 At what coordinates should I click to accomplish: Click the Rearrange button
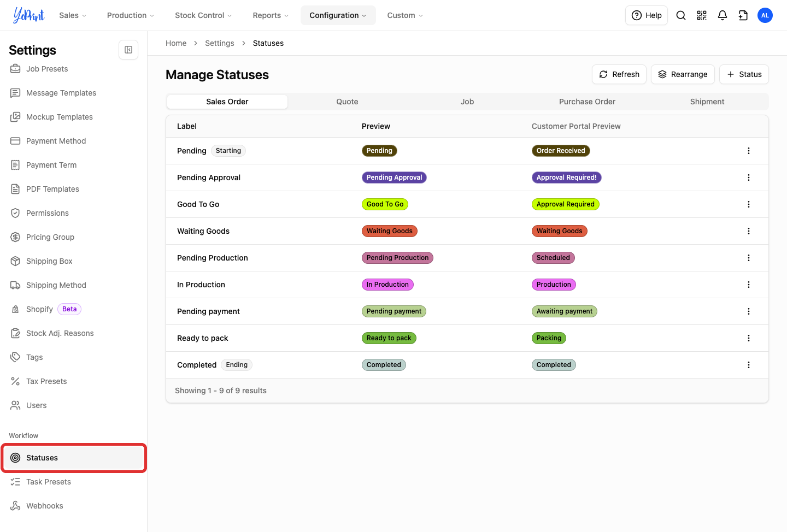point(683,74)
